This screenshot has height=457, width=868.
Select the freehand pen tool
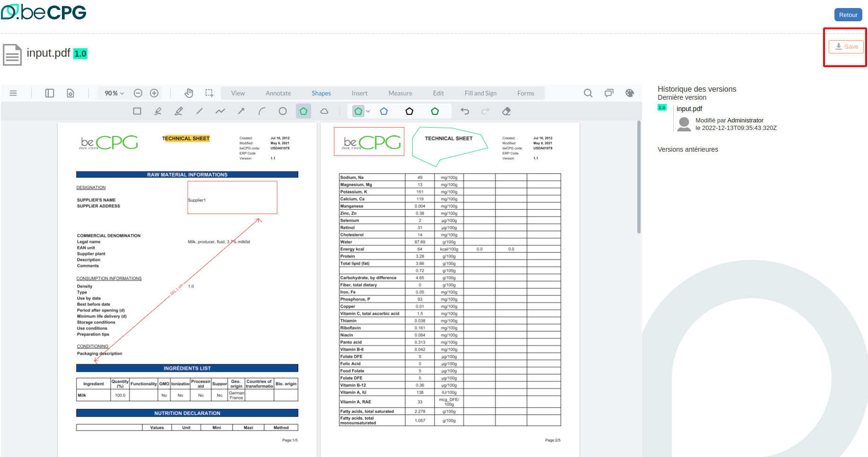[x=158, y=111]
